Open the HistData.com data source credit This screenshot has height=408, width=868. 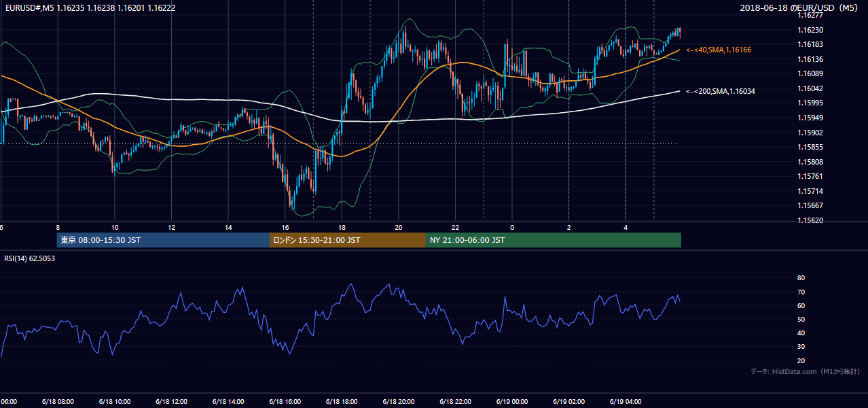pos(806,371)
